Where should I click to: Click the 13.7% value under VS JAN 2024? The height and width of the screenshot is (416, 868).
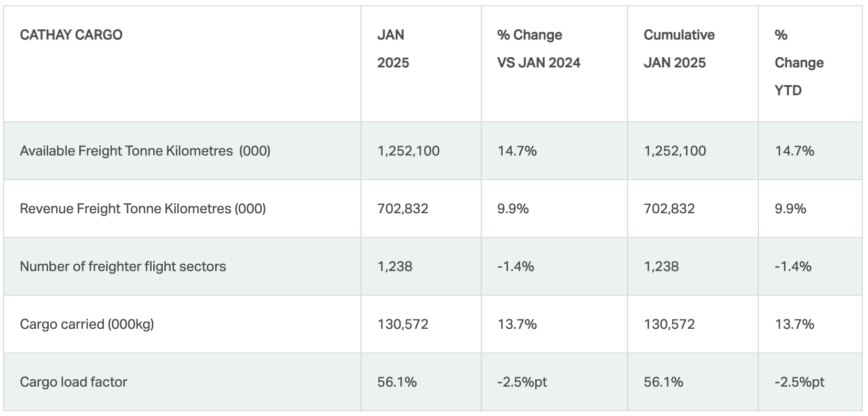517,325
